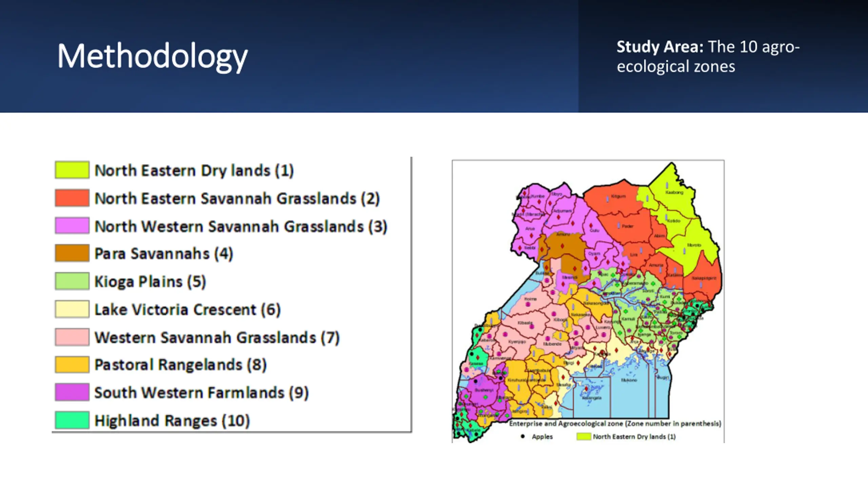Click the Nakapiripirit district label on the map
This screenshot has width=868, height=488.
pyautogui.click(x=704, y=278)
